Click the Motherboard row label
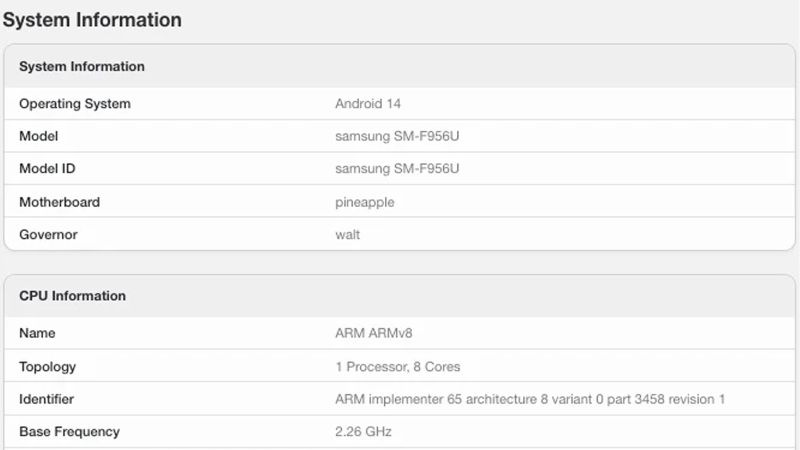Image resolution: width=800 pixels, height=450 pixels. point(60,202)
